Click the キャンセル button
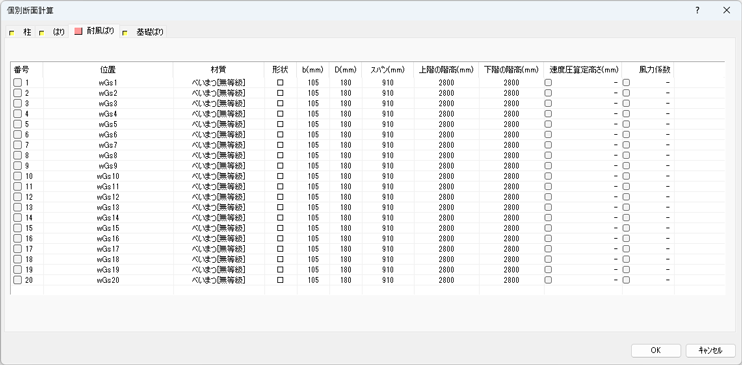Image resolution: width=742 pixels, height=365 pixels. pos(710,350)
